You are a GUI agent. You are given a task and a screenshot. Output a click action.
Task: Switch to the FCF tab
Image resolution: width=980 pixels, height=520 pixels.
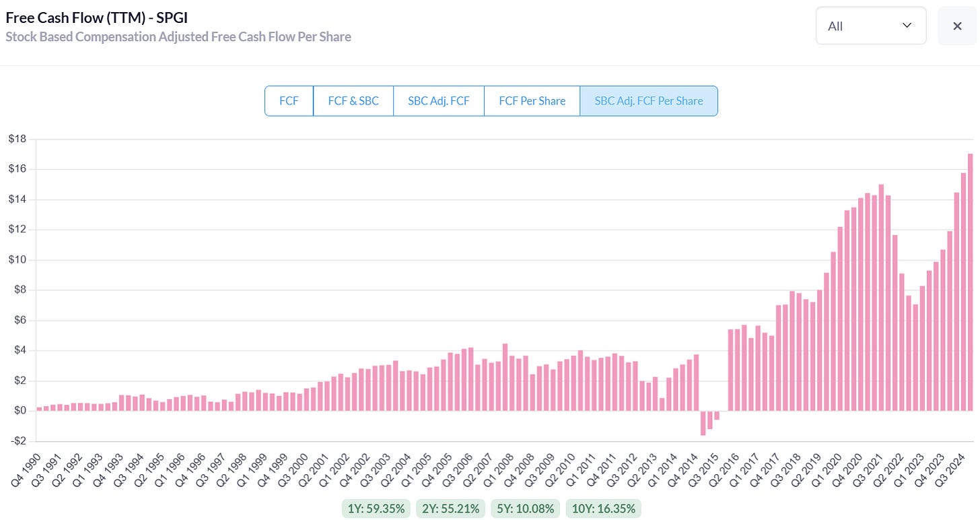point(289,101)
